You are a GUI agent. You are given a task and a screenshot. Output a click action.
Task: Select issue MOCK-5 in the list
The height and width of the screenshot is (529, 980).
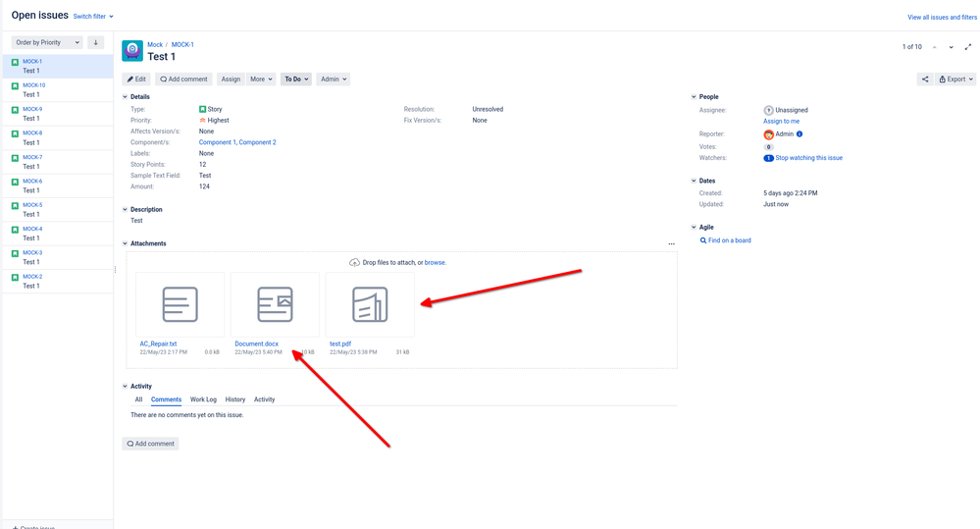pyautogui.click(x=58, y=209)
